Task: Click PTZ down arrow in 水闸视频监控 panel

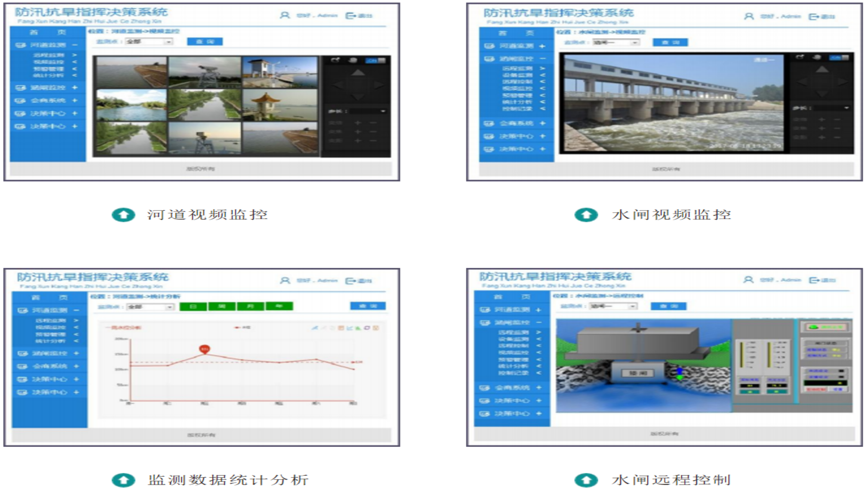Action: (x=822, y=94)
